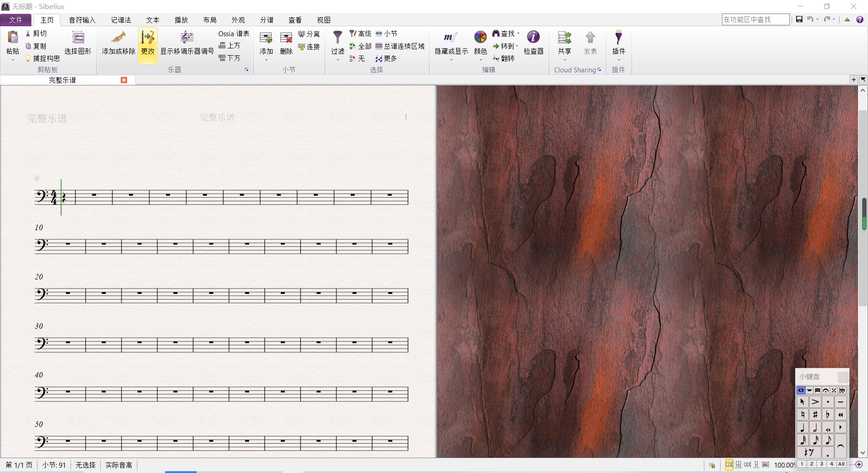
Task: Select voice 2 on keypad
Action: point(812,464)
